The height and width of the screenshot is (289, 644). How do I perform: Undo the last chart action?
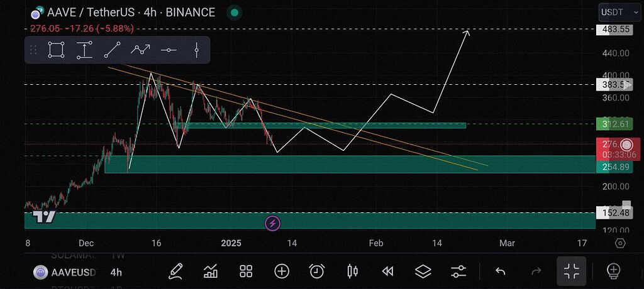click(x=501, y=271)
